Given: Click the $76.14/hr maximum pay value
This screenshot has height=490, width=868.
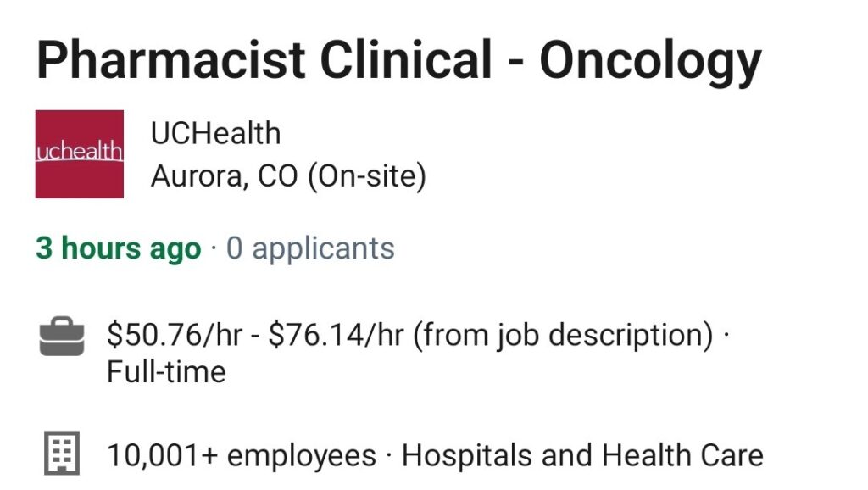Looking at the screenshot, I should point(336,335).
